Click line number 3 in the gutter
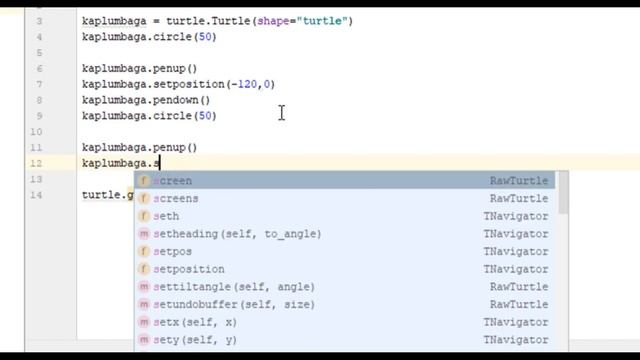The height and width of the screenshot is (360, 640). point(39,21)
